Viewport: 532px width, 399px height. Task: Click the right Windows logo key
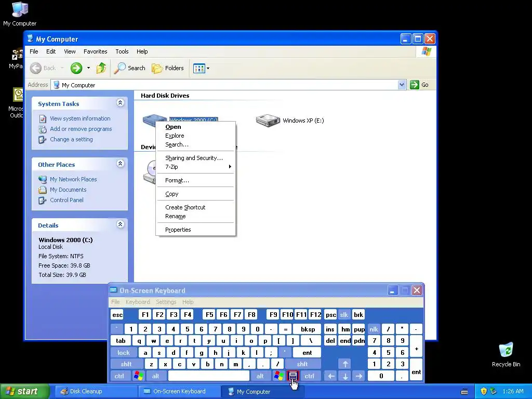point(279,376)
